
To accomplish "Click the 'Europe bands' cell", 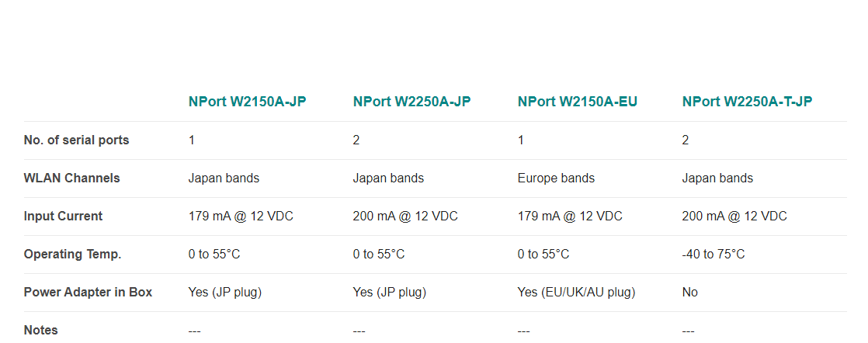I will click(556, 178).
